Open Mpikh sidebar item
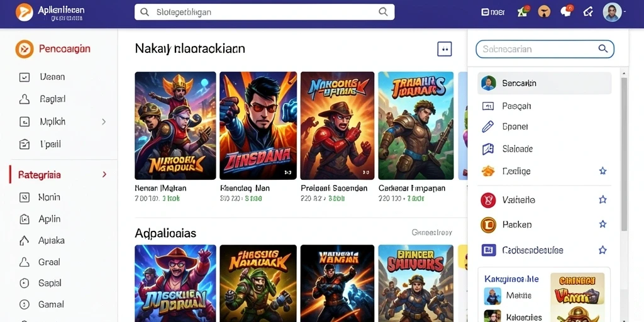Viewport: 644px width, 322px height. pos(52,121)
